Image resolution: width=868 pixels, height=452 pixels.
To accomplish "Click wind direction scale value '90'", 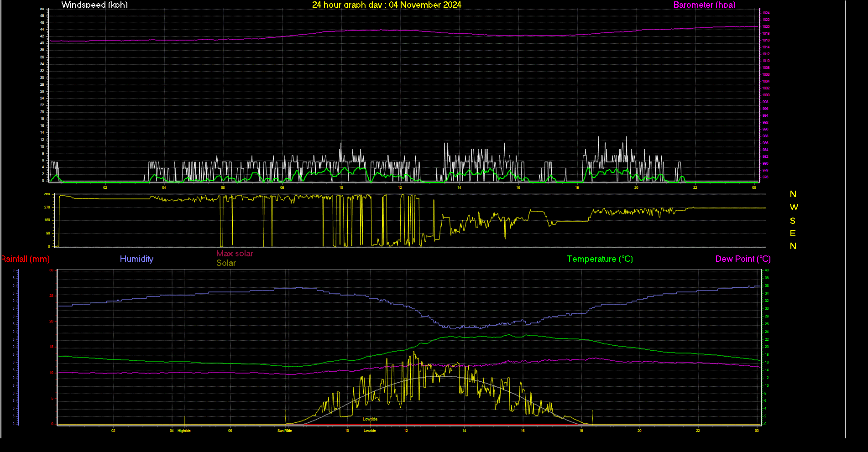I will 48,233.
